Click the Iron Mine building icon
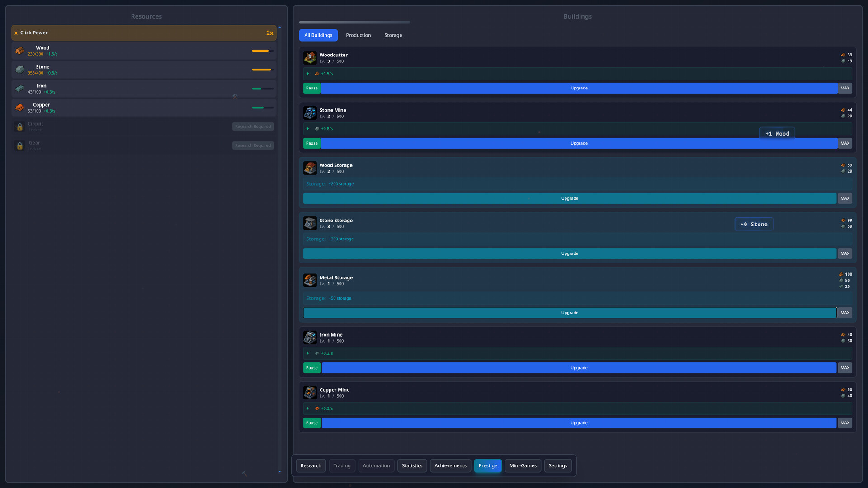 pos(310,338)
